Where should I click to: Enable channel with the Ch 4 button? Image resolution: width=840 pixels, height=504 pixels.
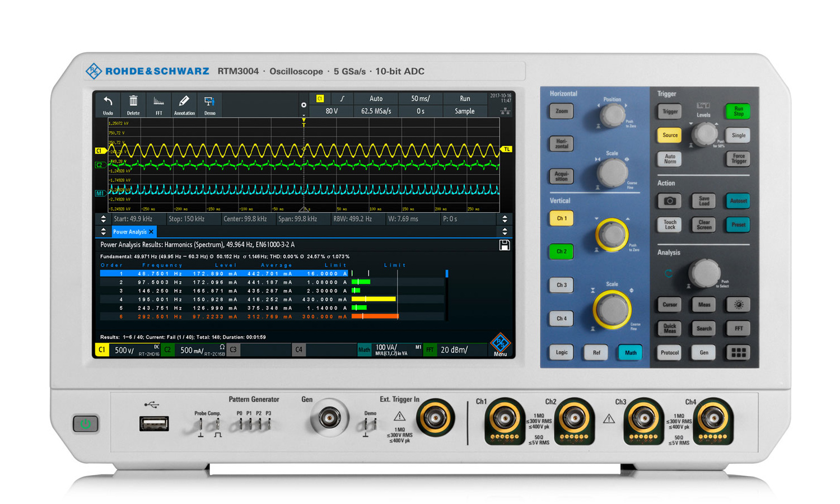click(x=561, y=319)
